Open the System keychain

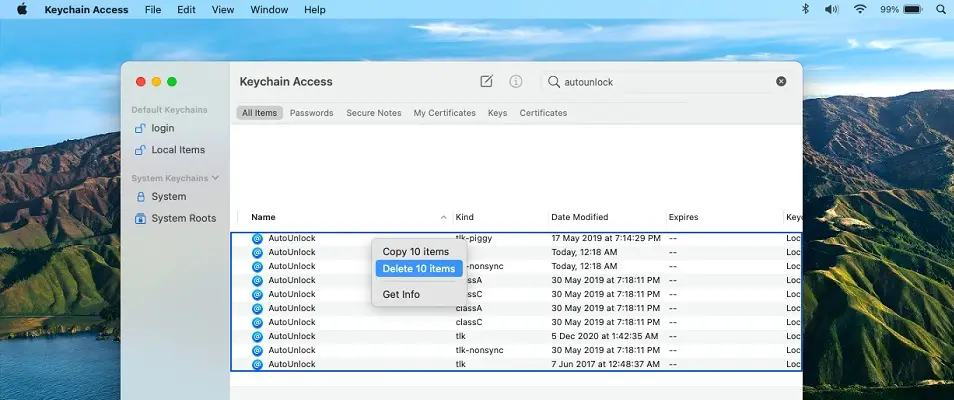[168, 197]
